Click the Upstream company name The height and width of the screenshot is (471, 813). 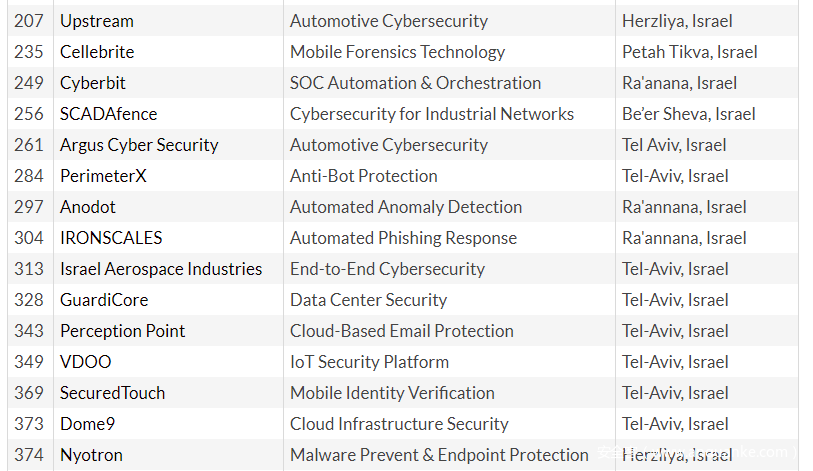click(x=97, y=21)
